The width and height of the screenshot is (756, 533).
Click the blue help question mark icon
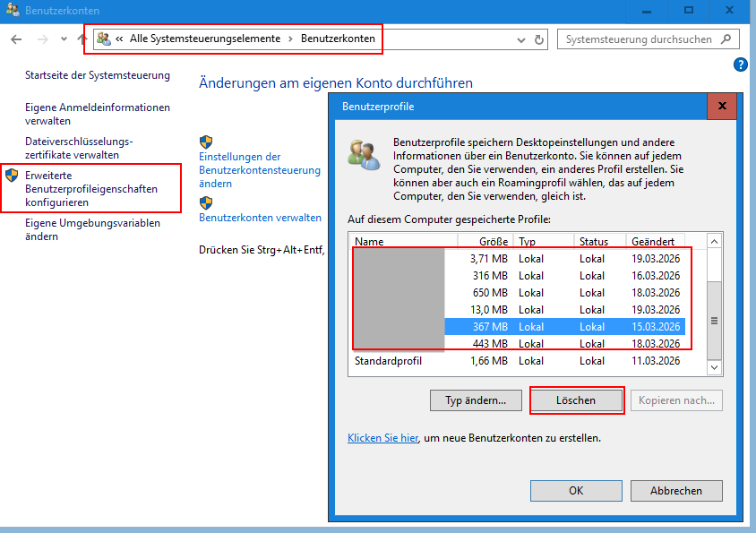[x=740, y=64]
